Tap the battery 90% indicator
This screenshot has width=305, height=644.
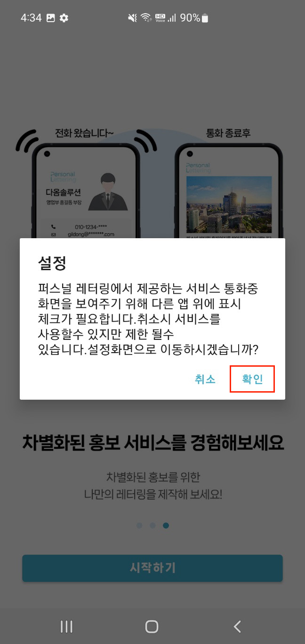click(194, 18)
